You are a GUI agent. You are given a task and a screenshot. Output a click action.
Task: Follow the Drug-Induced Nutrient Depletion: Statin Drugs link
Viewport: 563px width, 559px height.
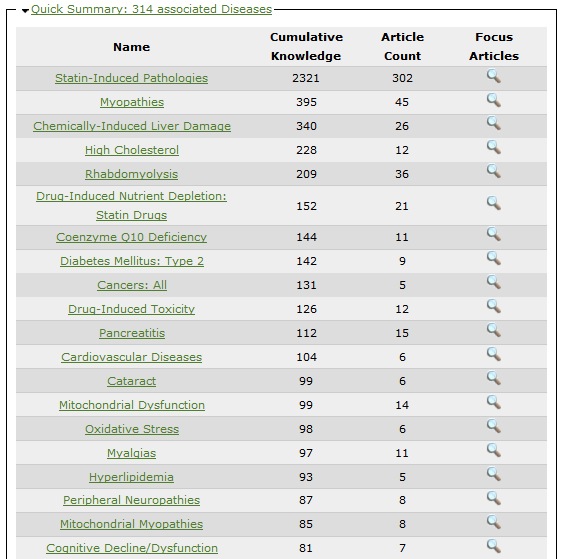tap(131, 205)
